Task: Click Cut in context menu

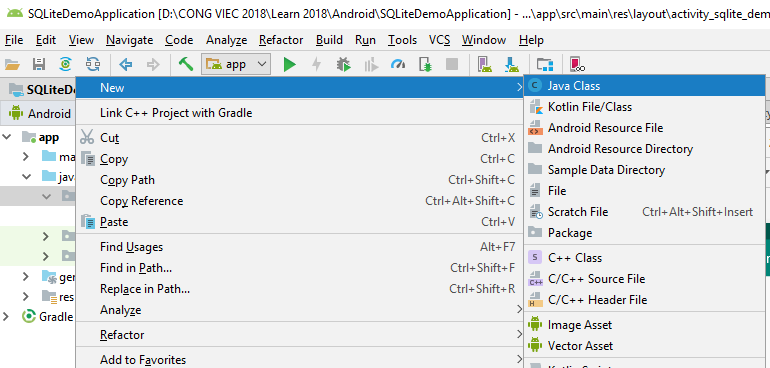Action: point(300,138)
